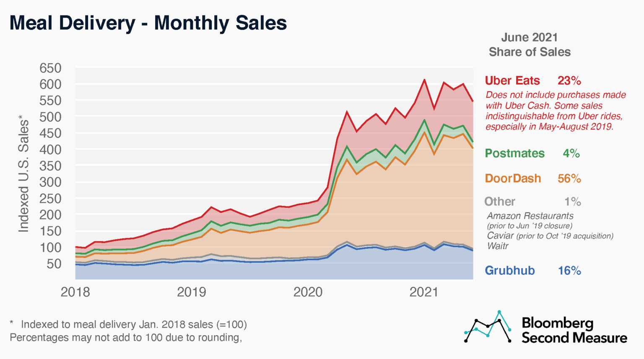Click the 2021 x-axis label
The width and height of the screenshot is (644, 359).
(x=424, y=292)
